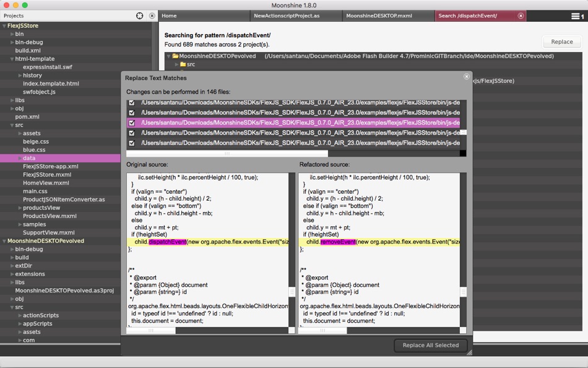
Task: Select beige.css file
Action: click(x=36, y=142)
